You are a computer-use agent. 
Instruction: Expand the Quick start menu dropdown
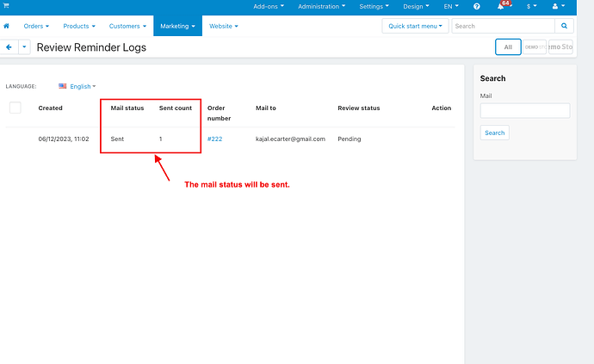pyautogui.click(x=417, y=27)
